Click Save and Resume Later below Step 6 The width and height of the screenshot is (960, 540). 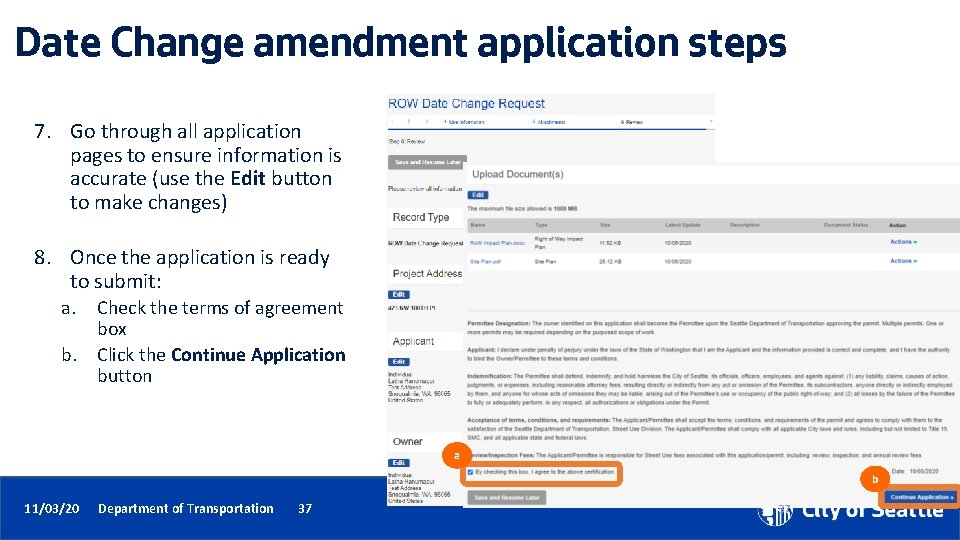coord(427,162)
